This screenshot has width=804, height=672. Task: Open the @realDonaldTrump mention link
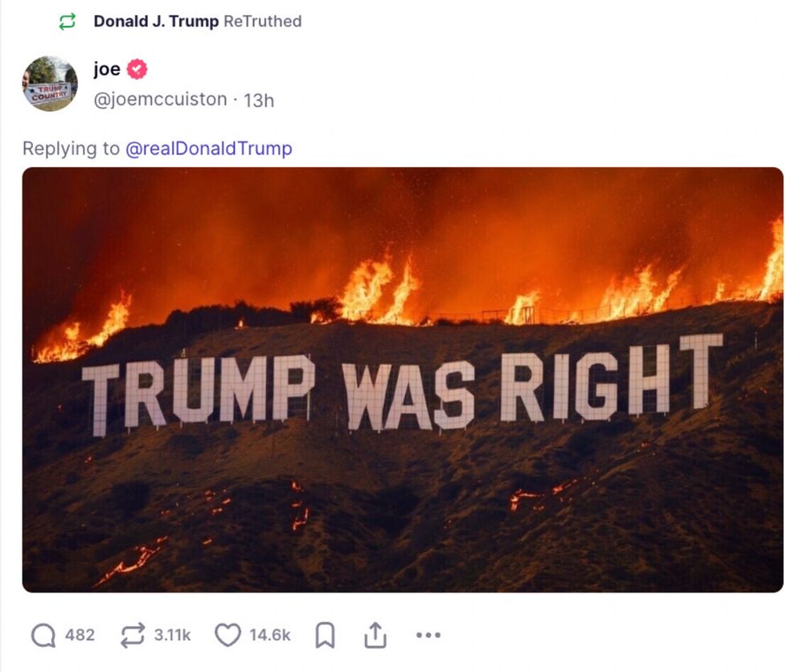(209, 148)
